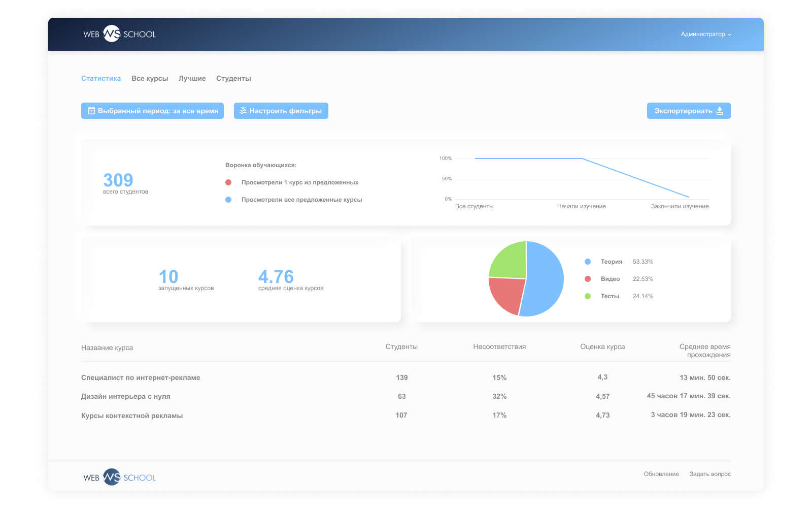Open the Студенты tab
The image size is (812, 508).
[233, 79]
